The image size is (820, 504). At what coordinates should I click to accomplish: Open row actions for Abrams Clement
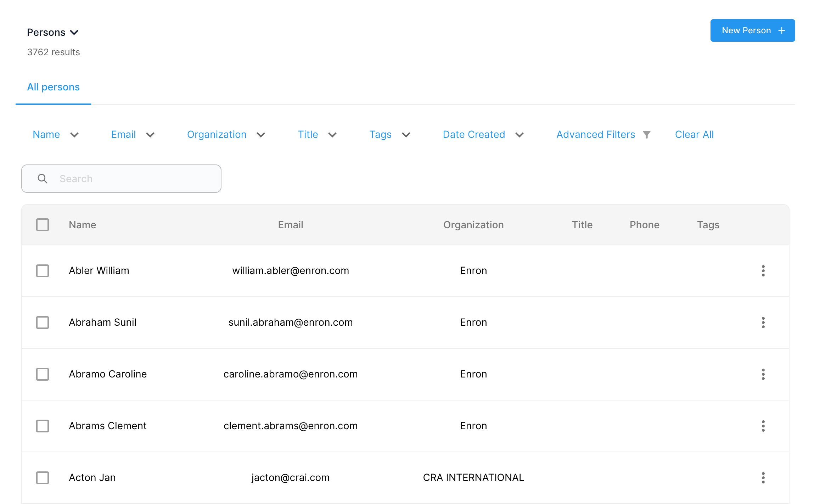763,426
